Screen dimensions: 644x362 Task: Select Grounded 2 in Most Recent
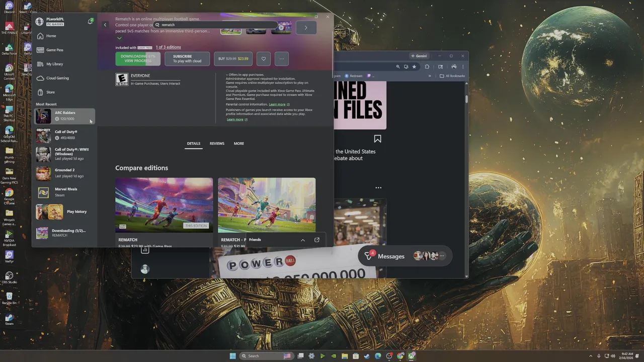pyautogui.click(x=64, y=173)
